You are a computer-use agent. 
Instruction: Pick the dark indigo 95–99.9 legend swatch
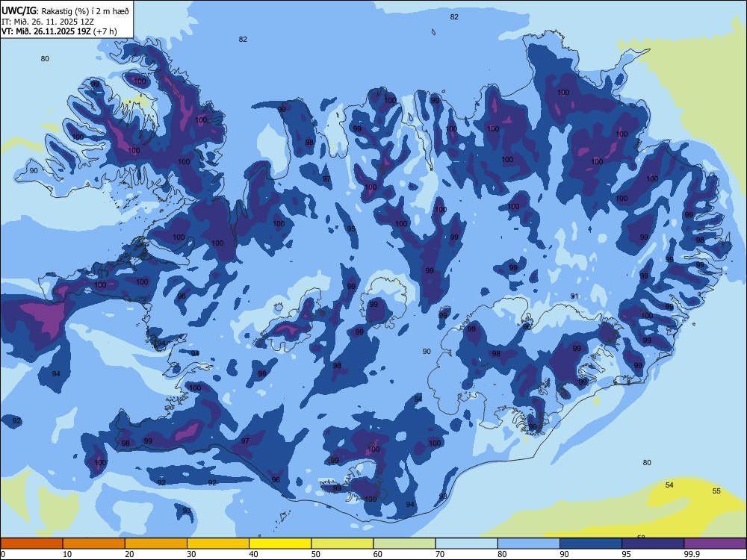point(653,544)
